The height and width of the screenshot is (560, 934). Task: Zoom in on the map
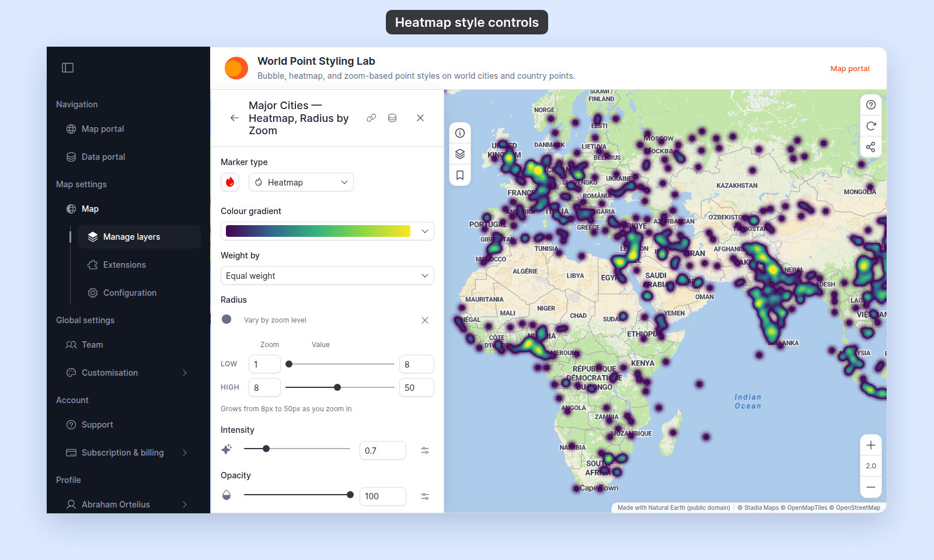[x=871, y=445]
